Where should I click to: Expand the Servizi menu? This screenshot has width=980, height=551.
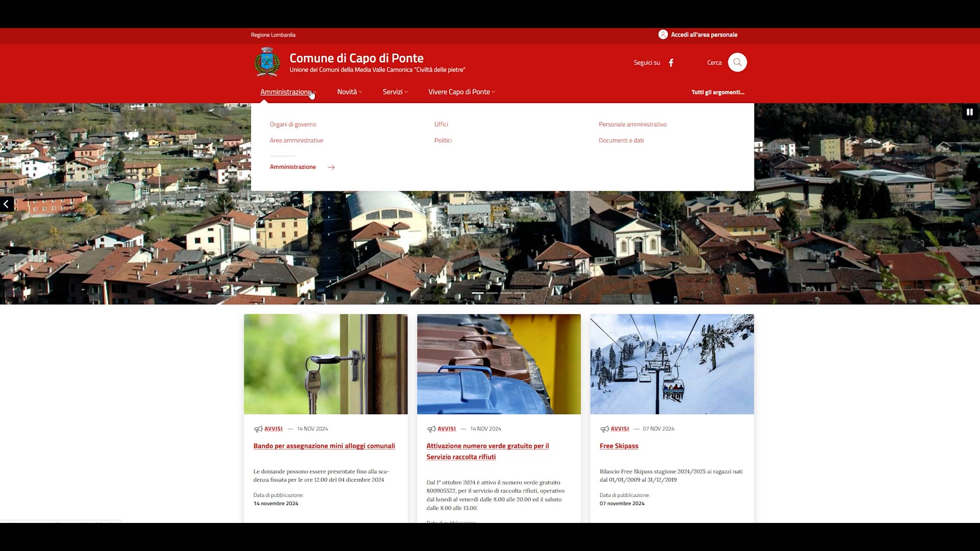[395, 92]
